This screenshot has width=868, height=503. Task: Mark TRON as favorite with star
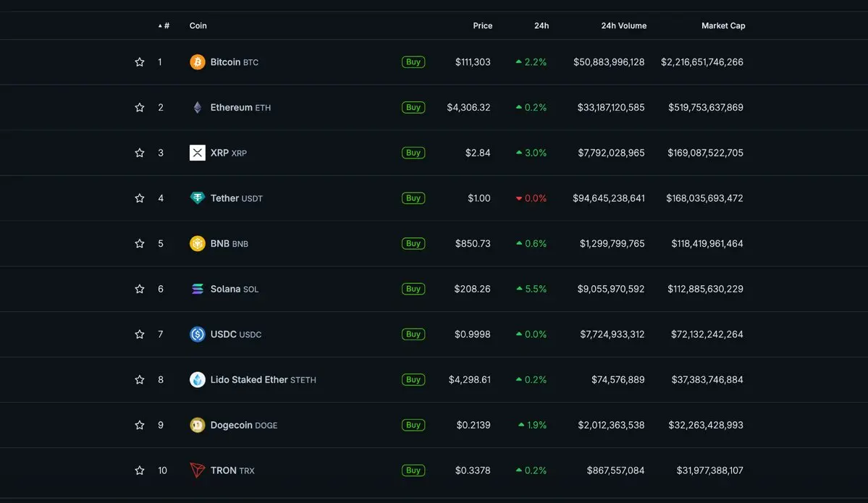click(x=140, y=470)
